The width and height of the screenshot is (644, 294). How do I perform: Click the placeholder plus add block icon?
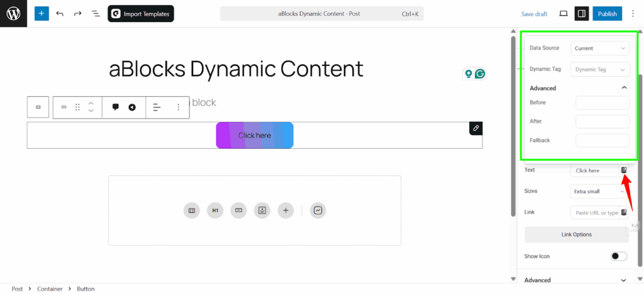click(x=286, y=210)
